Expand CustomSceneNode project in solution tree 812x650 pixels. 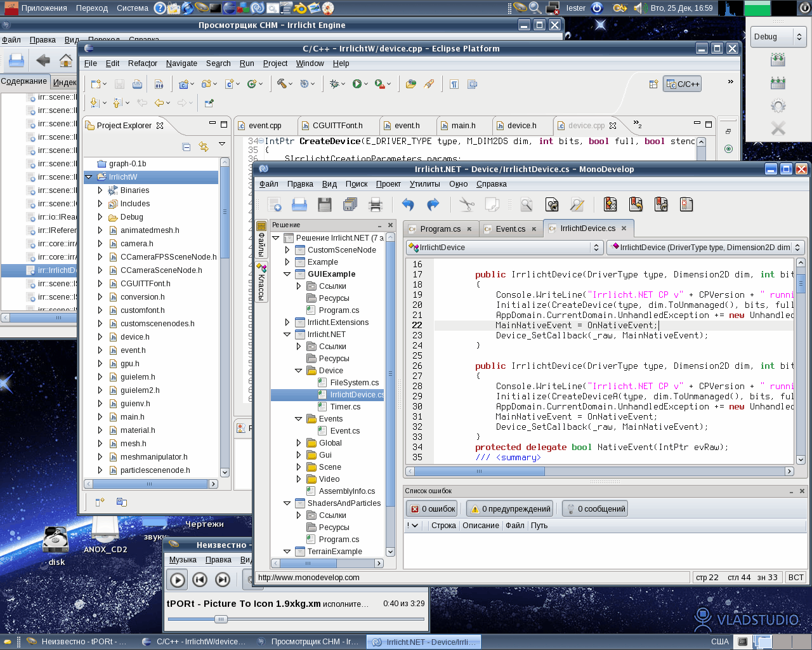point(287,249)
